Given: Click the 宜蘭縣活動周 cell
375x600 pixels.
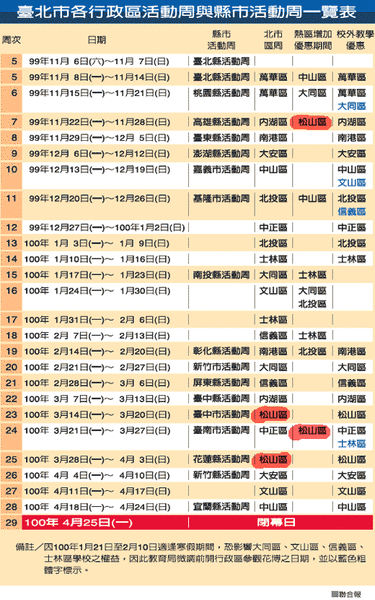Looking at the screenshot, I should (x=221, y=507).
